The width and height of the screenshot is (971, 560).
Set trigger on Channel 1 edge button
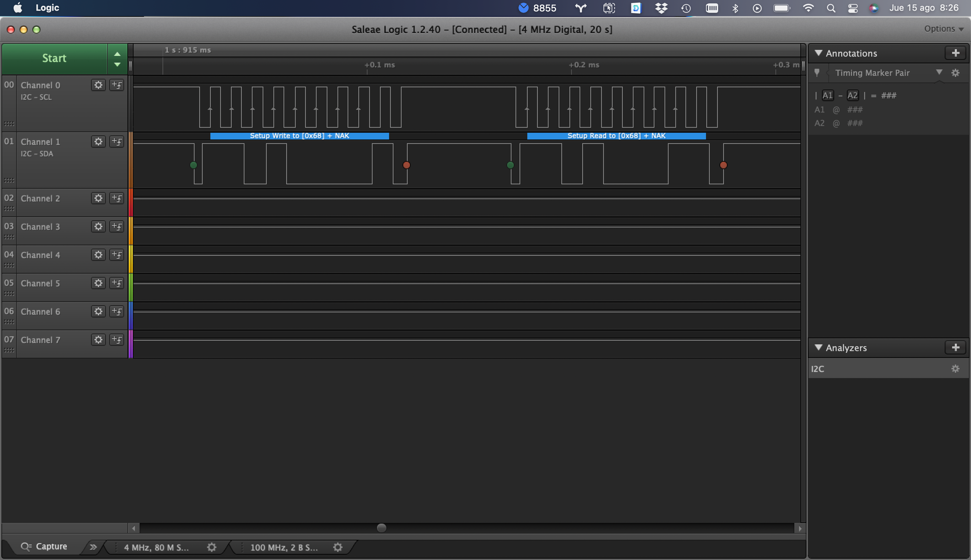pyautogui.click(x=117, y=142)
